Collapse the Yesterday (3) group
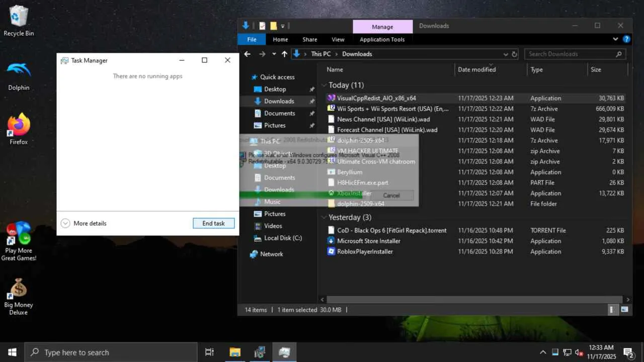The width and height of the screenshot is (644, 362). (x=324, y=217)
